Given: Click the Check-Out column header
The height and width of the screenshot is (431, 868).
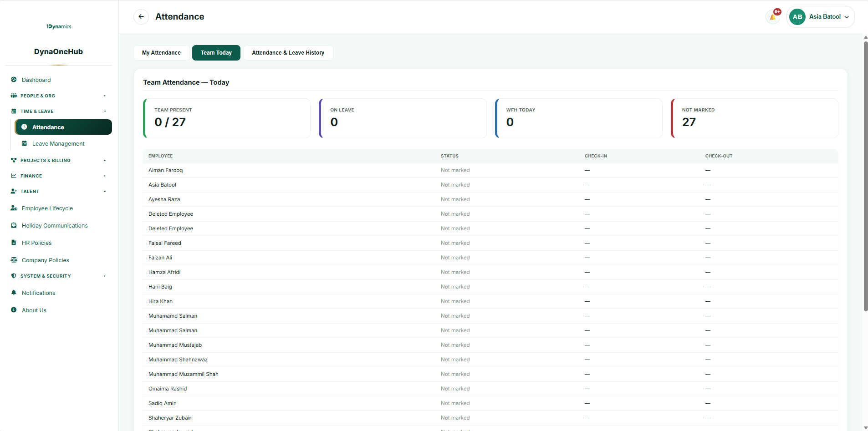Looking at the screenshot, I should coord(719,156).
